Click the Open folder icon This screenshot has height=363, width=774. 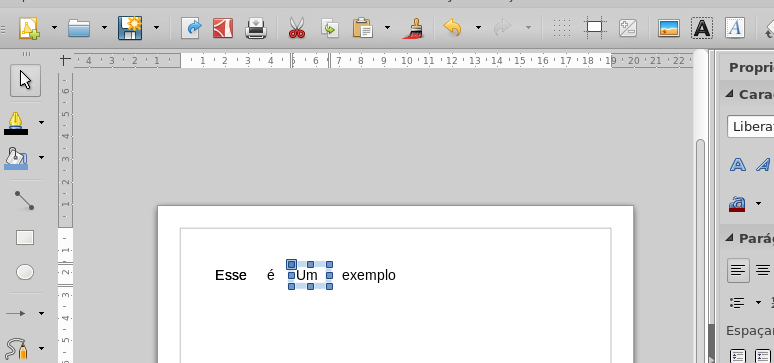point(79,28)
